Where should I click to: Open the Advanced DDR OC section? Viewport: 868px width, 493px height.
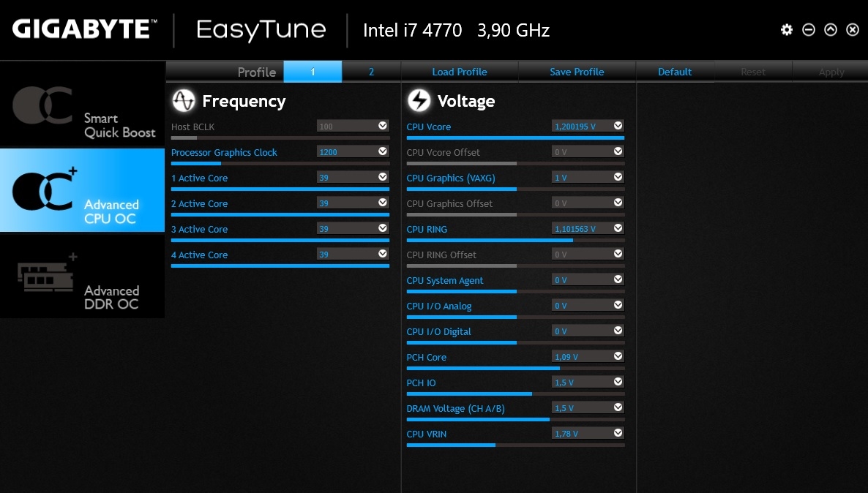tap(83, 276)
